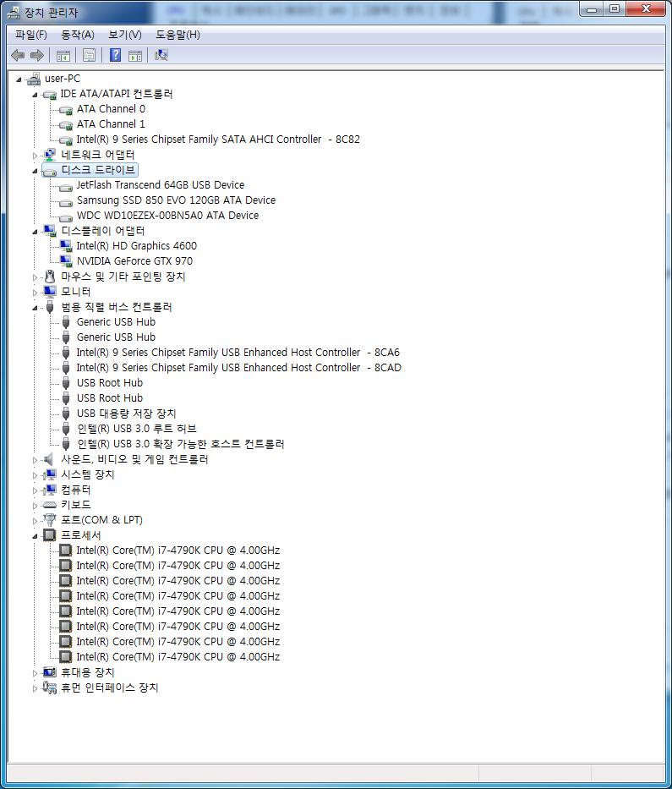Expand the 시스템 장치 branch
The height and width of the screenshot is (789, 672).
[35, 475]
